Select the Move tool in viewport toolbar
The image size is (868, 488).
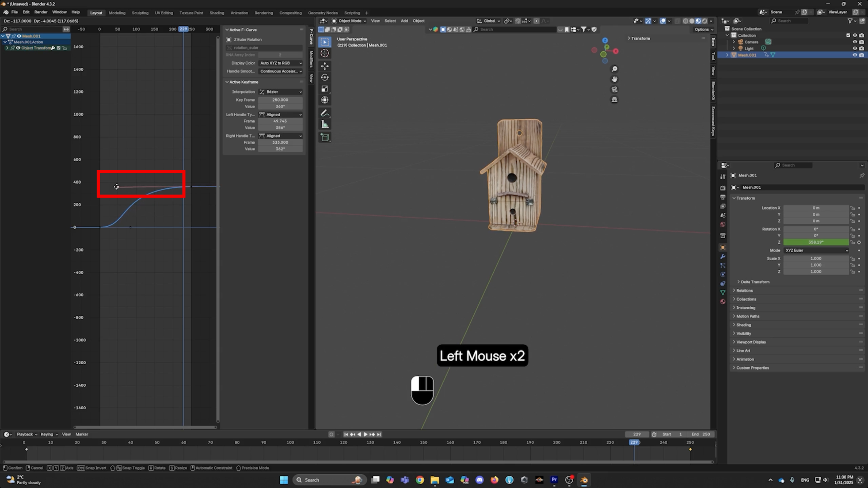pyautogui.click(x=325, y=66)
